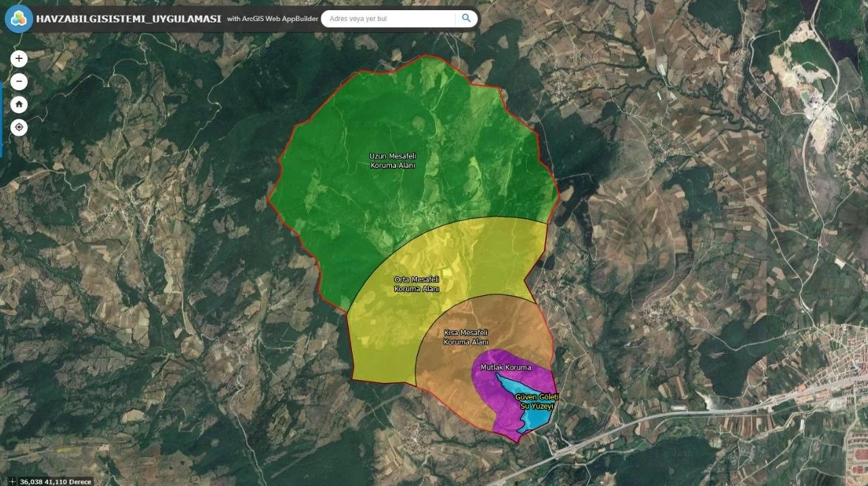Select the 'Mutlak Koruma' purple zone label
Screen dimensions: 868x486
tap(506, 367)
